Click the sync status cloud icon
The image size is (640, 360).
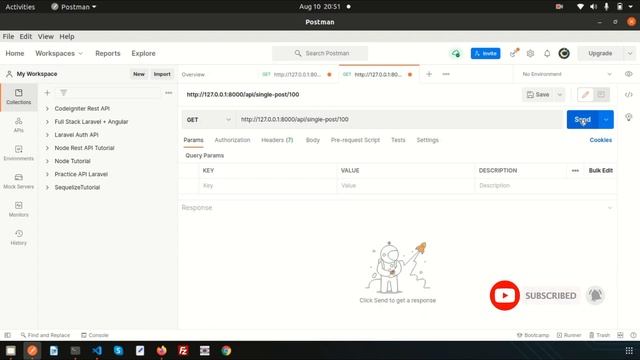pos(456,53)
